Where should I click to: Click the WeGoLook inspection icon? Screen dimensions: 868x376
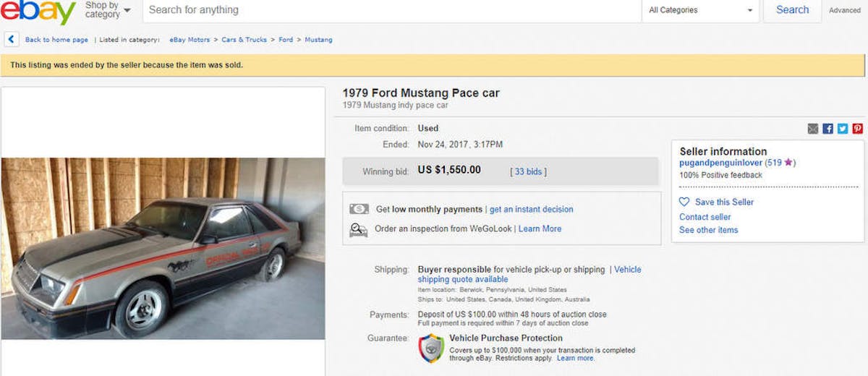(x=358, y=229)
